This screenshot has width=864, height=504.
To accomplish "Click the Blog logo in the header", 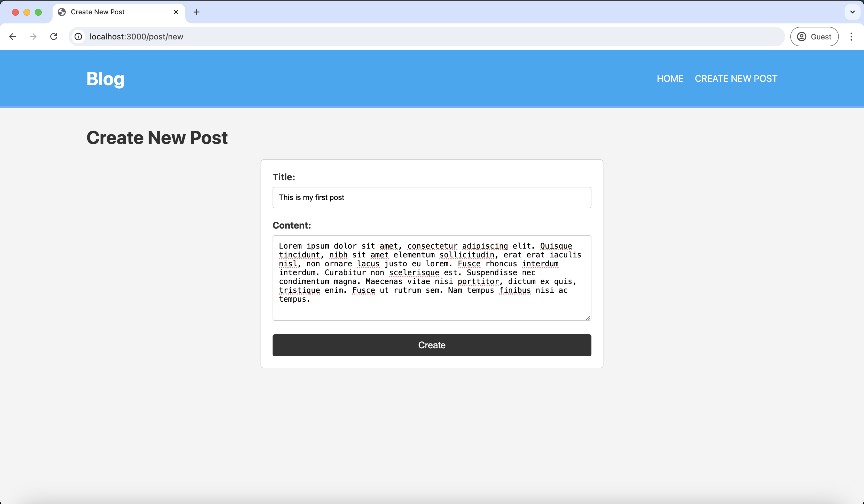I will pos(105,79).
